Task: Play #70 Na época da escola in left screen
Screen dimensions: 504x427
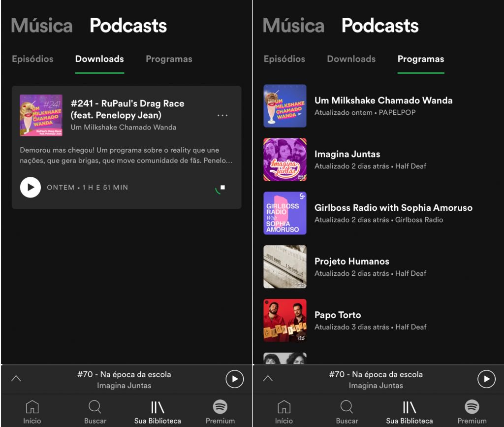Action: (x=235, y=379)
